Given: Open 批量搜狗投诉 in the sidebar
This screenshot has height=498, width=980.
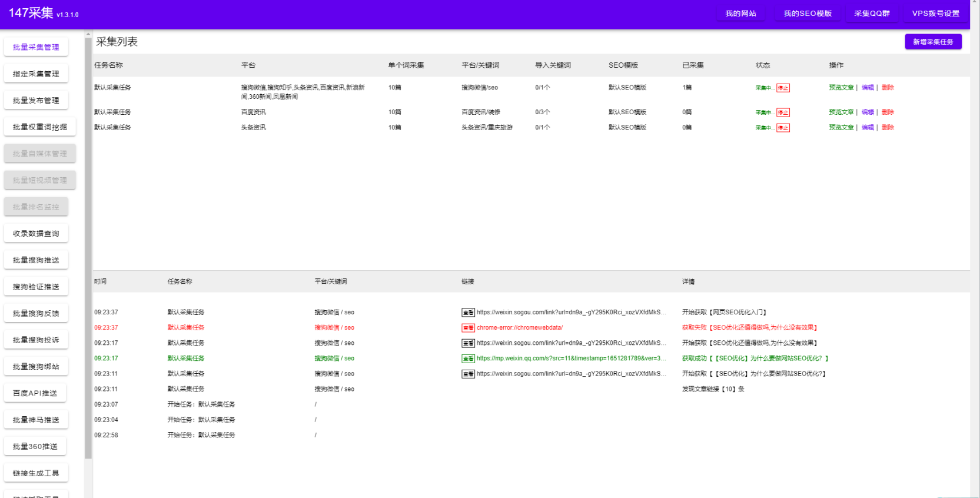Looking at the screenshot, I should 36,340.
